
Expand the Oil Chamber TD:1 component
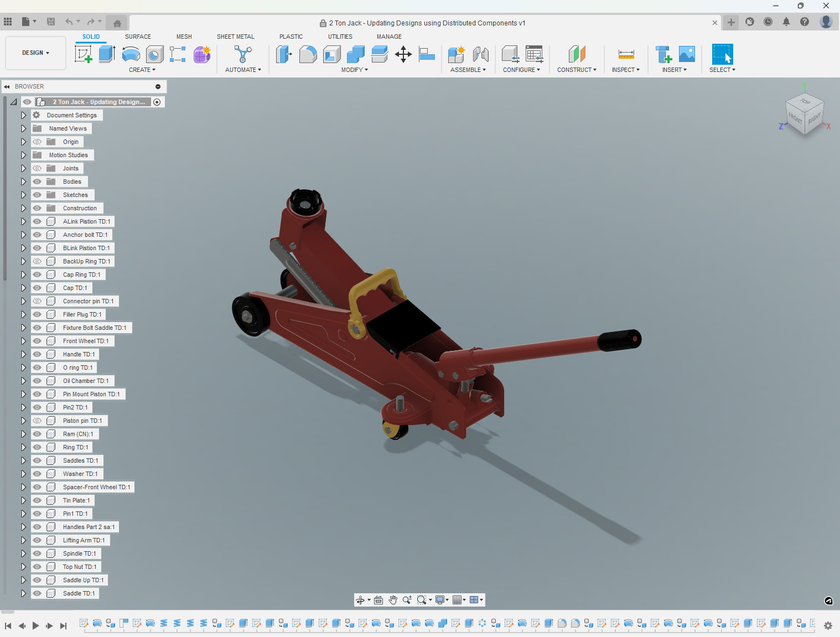(x=23, y=381)
